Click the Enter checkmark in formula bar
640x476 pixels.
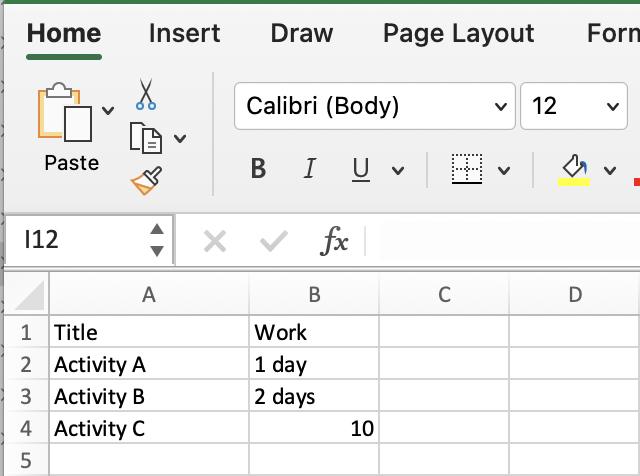[x=273, y=240]
